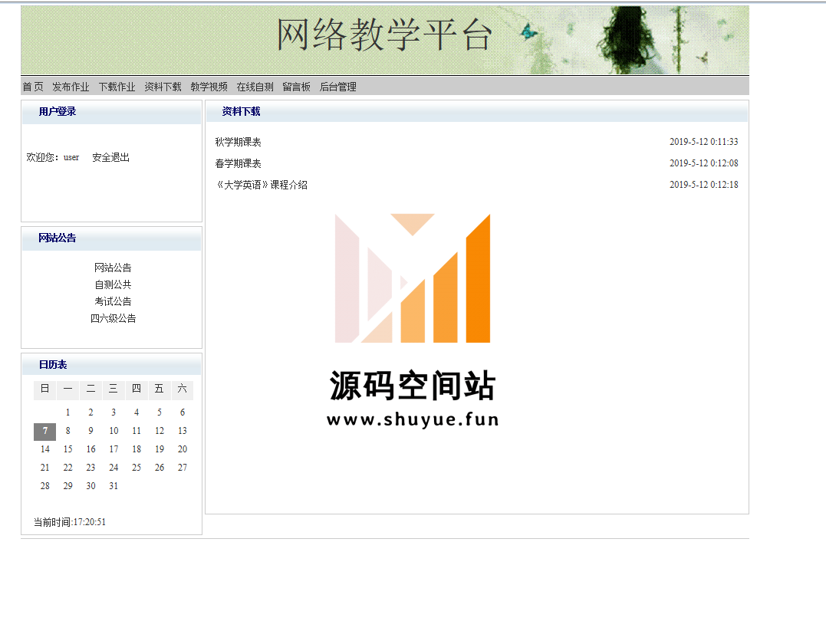The image size is (826, 644).
Task: Open the 网站公告 announcement link in the list
Action: point(113,268)
